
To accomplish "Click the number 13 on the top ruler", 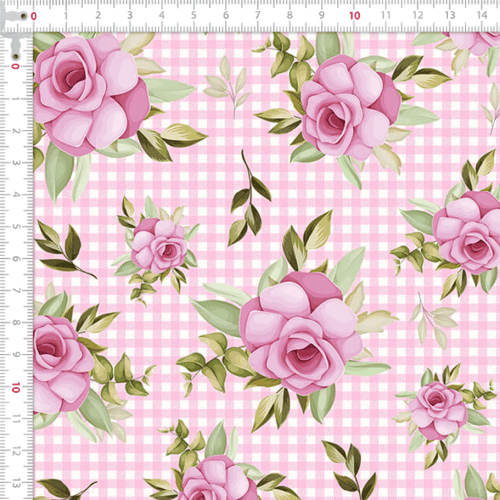I will click(x=450, y=15).
